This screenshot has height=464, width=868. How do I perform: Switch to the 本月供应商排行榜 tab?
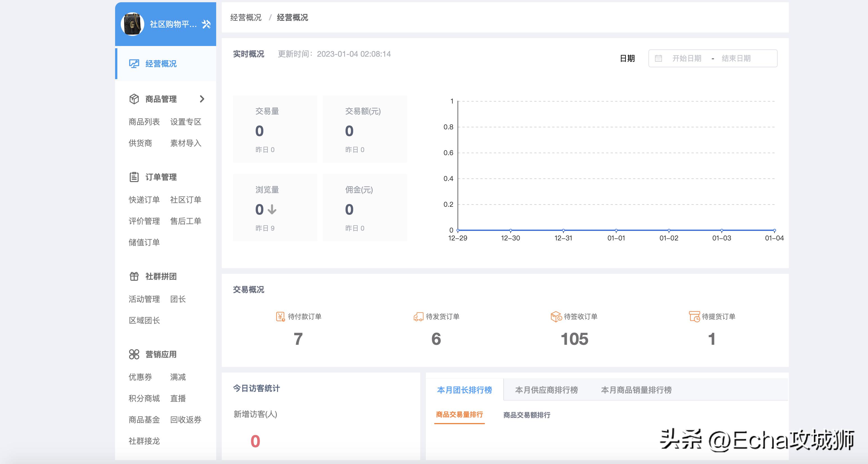tap(546, 390)
